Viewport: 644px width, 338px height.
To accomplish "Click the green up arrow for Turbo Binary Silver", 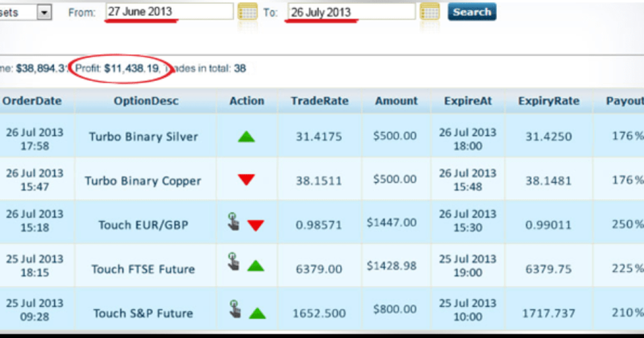I will pos(246,137).
